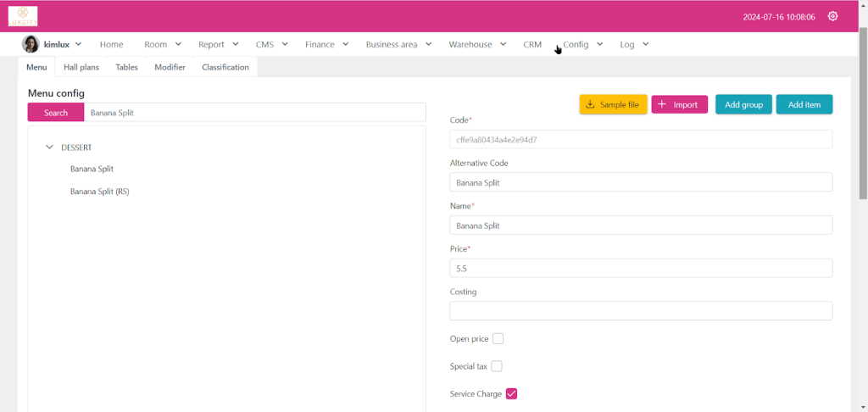Click the Luxcity logo in top bar
Screen dimensions: 868x412
click(x=23, y=16)
